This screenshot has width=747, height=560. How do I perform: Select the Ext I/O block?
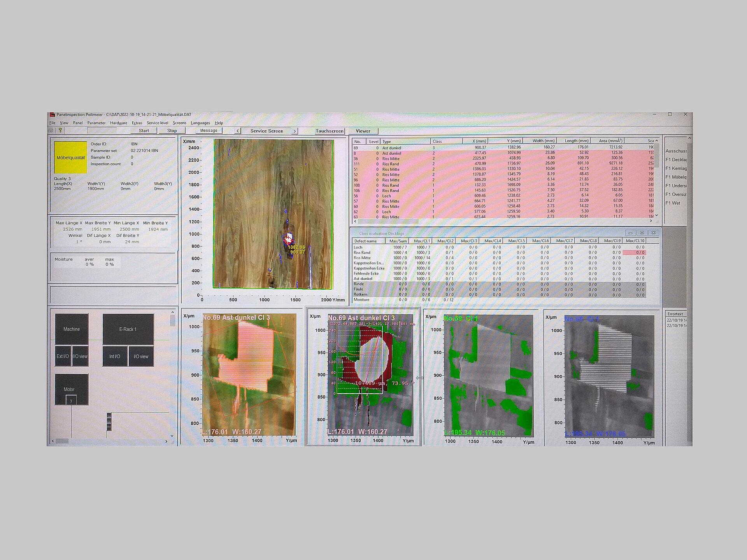click(x=63, y=356)
